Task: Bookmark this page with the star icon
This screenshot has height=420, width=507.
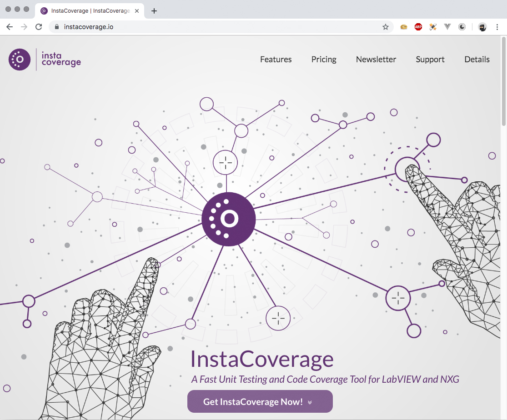Action: tap(386, 27)
